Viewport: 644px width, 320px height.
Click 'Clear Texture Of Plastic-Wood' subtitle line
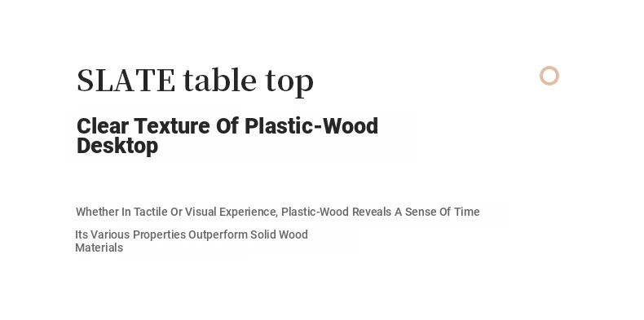(227, 126)
